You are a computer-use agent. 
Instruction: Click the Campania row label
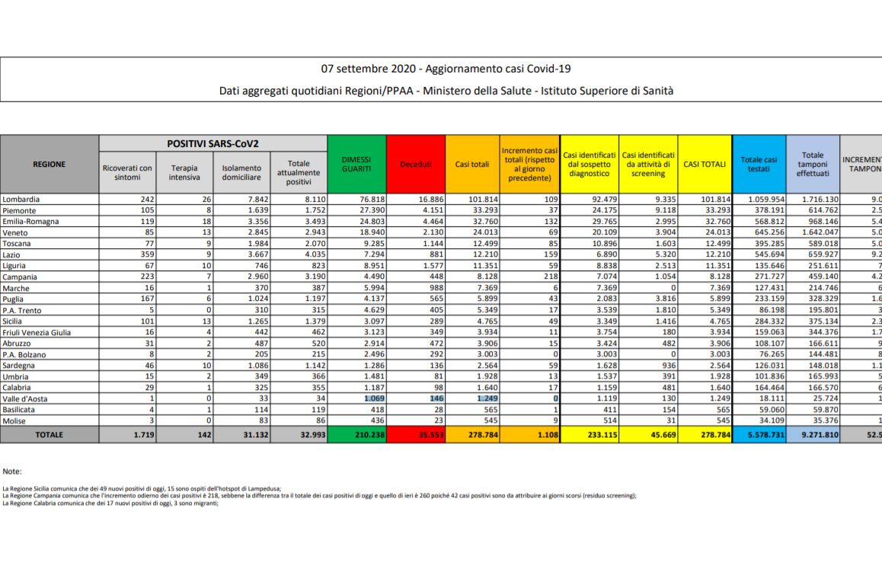[x=20, y=276]
